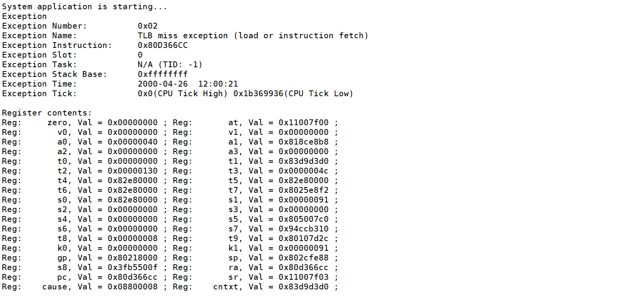Click the a1 register value 0x818ce8b8
The width and height of the screenshot is (644, 301).
(303, 142)
